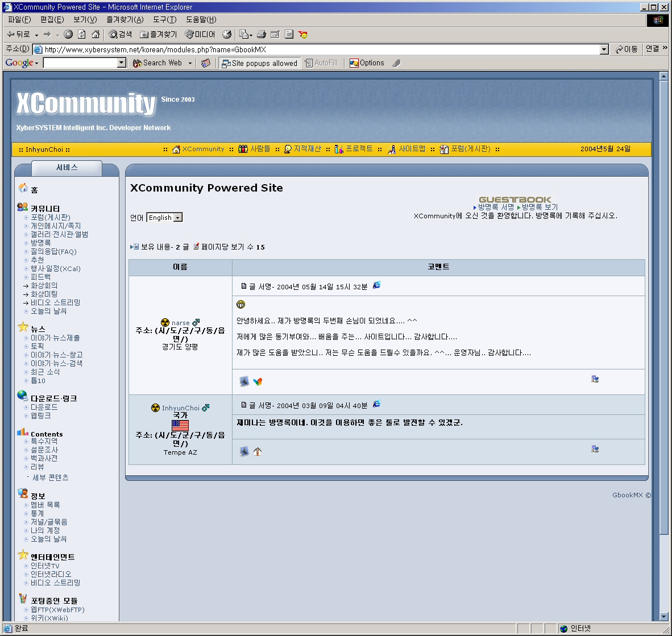Open the 파일(F) menu
The image size is (672, 636).
pyautogui.click(x=19, y=19)
